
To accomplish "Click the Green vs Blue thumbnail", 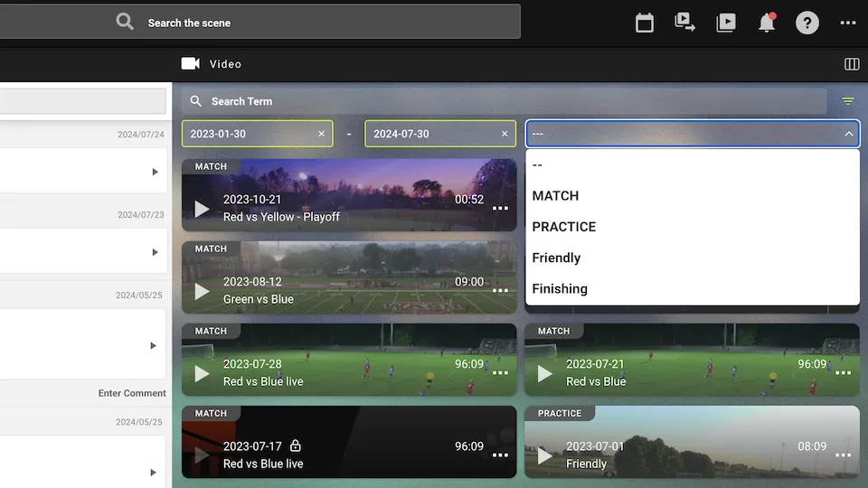I will click(x=349, y=277).
